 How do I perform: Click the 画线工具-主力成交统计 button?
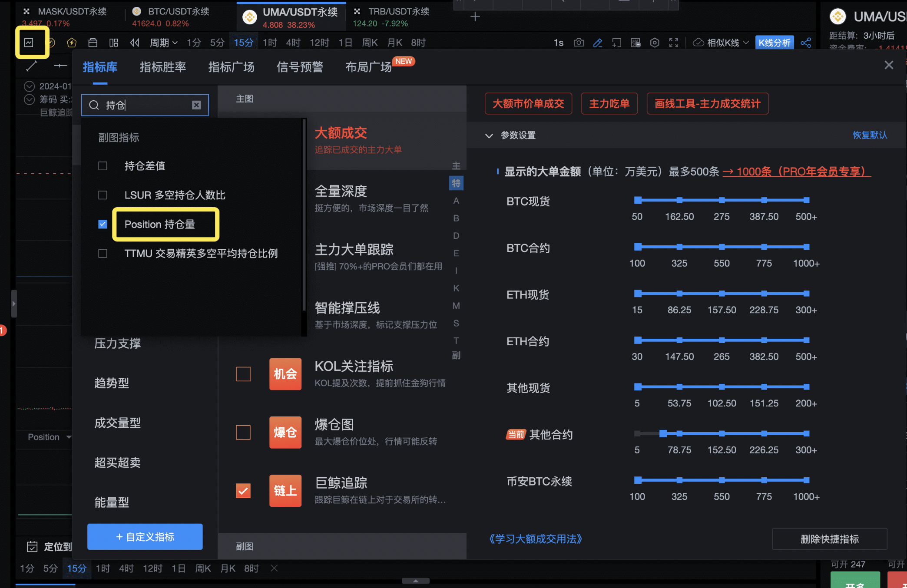tap(708, 104)
